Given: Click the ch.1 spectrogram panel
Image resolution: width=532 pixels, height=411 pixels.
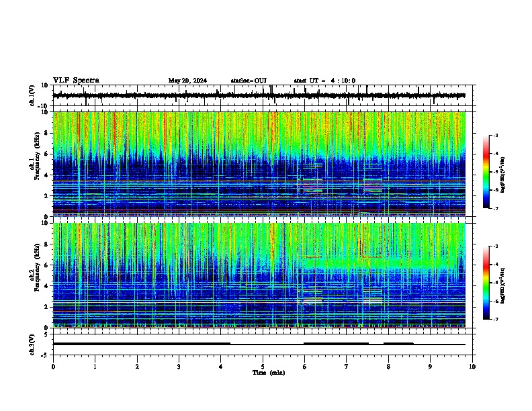Looking at the screenshot, I should pyautogui.click(x=259, y=164).
